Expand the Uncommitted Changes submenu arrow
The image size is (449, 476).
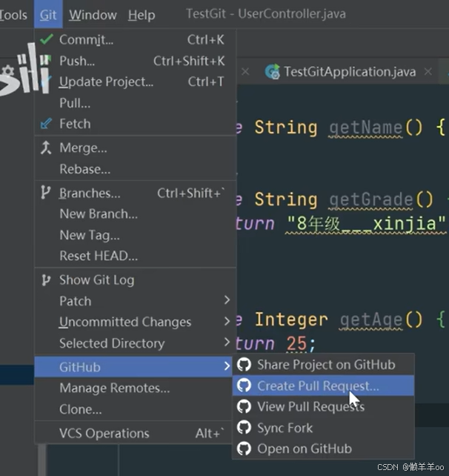[227, 321]
